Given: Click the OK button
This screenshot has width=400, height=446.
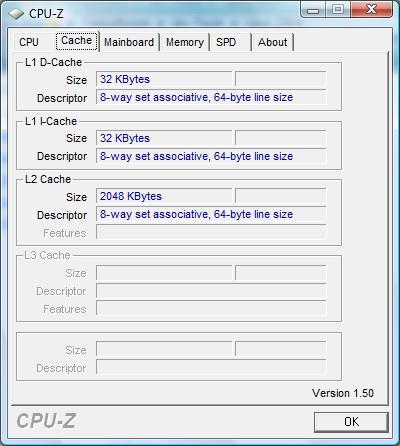Looking at the screenshot, I should (x=351, y=422).
